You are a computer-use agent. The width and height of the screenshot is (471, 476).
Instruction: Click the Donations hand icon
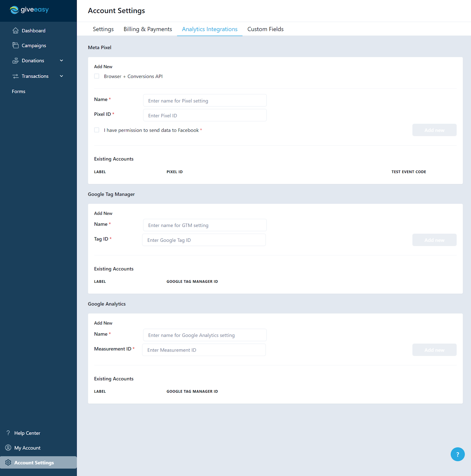pos(15,60)
